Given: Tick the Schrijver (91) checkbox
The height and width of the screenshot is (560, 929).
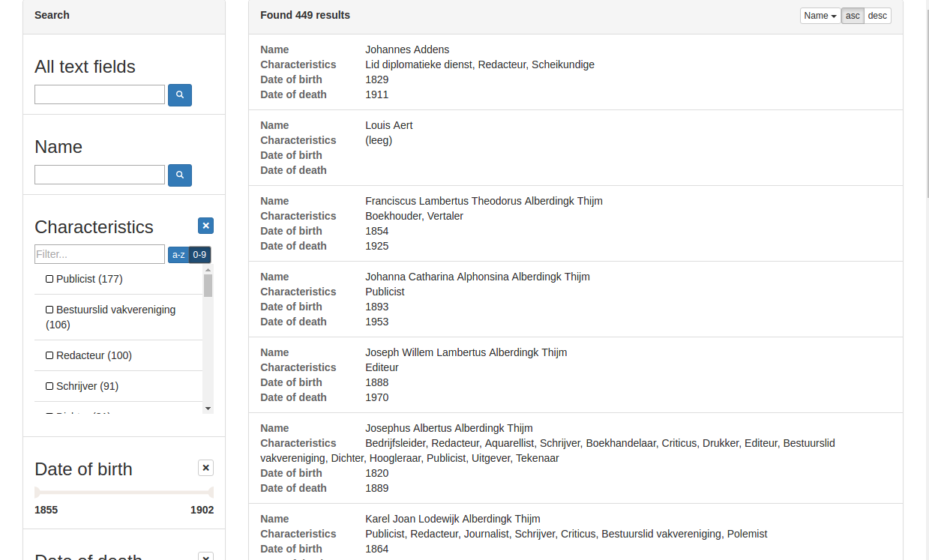Looking at the screenshot, I should tap(49, 386).
